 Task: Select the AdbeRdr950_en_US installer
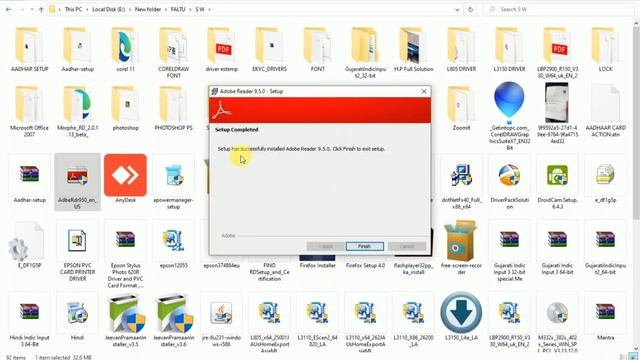[78, 182]
